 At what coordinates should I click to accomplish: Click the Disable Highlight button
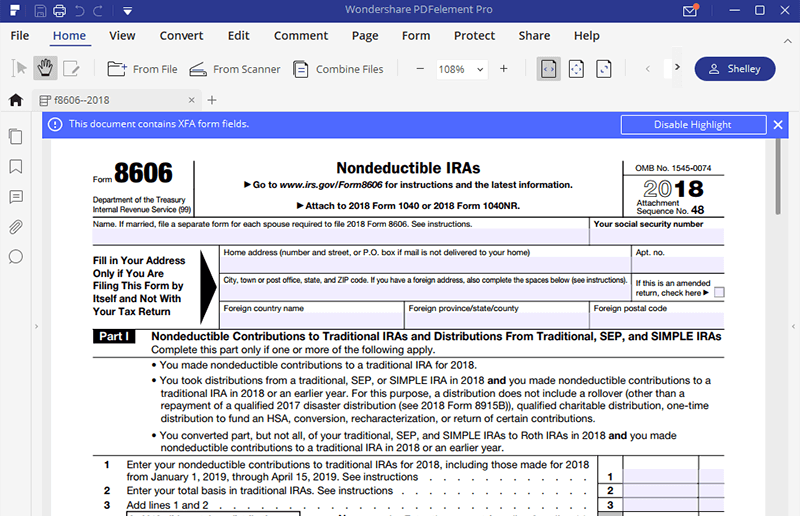tap(692, 125)
